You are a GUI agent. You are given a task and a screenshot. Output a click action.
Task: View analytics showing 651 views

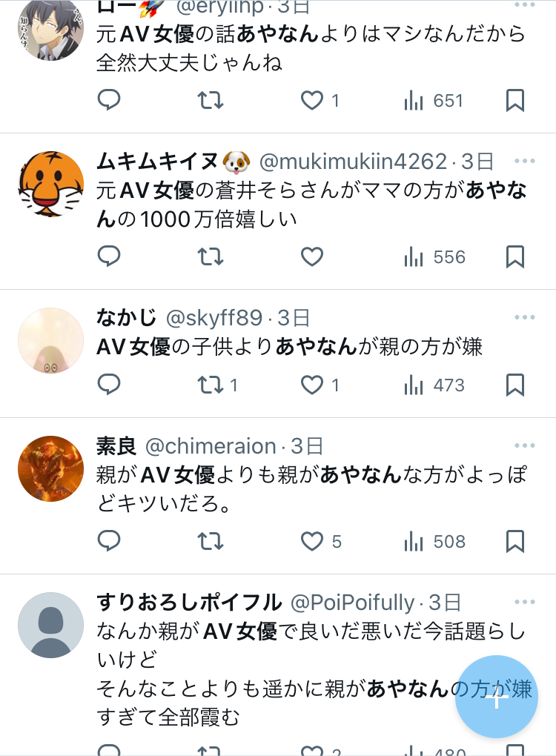(434, 101)
